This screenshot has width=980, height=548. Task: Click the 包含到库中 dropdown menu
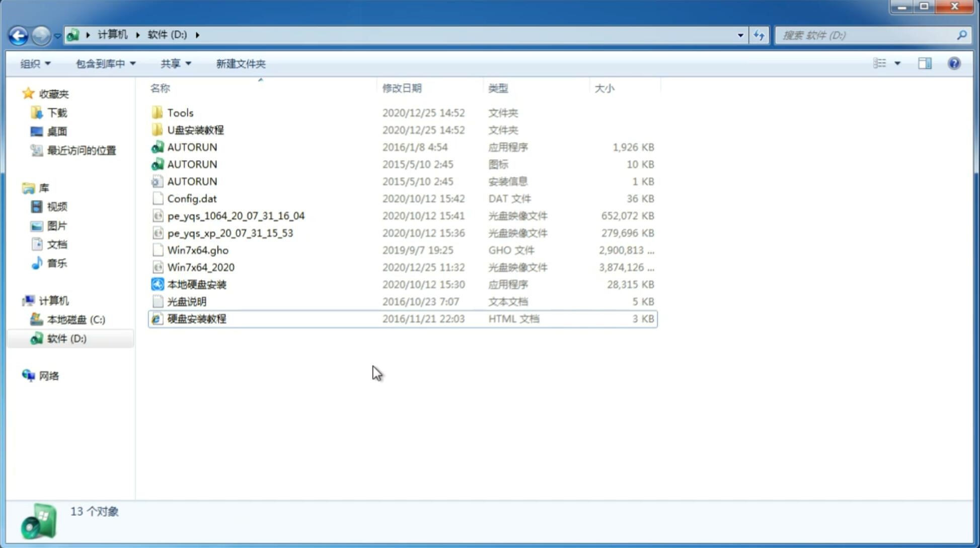coord(104,62)
